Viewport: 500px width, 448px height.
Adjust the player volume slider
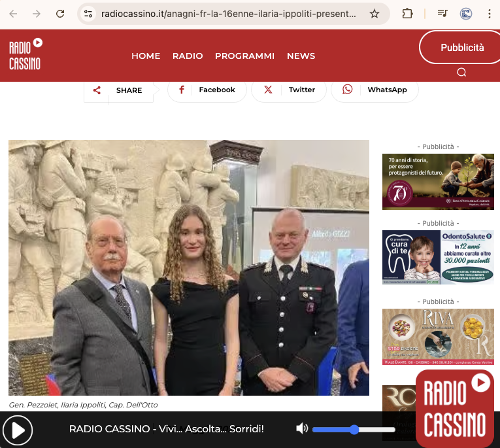(x=354, y=430)
